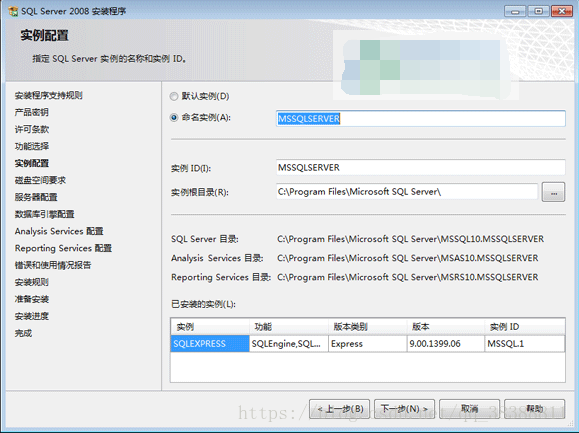Click the 实例根目录(R) path field
579x433 pixels.
(x=407, y=192)
